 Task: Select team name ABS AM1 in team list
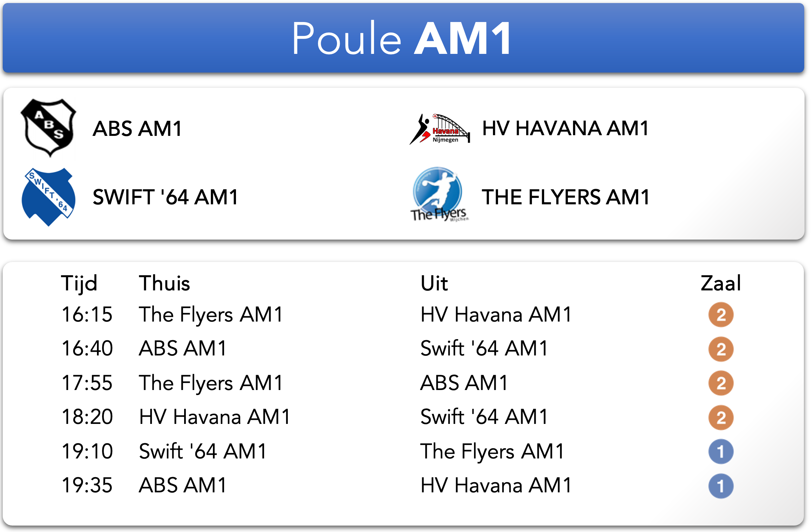click(137, 129)
